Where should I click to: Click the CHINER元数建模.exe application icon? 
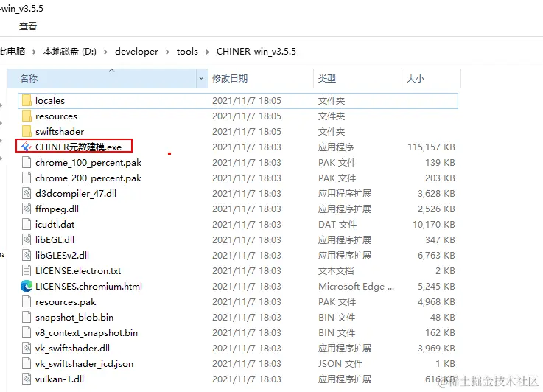[27, 147]
